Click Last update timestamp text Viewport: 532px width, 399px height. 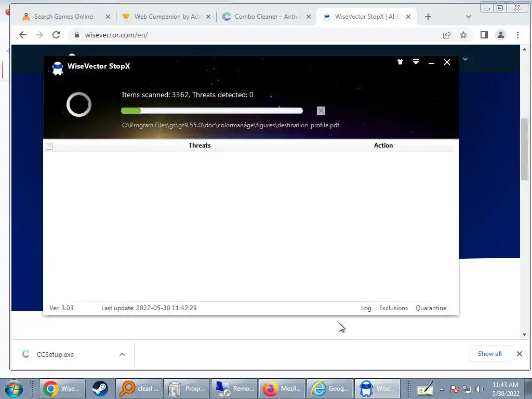tap(149, 308)
